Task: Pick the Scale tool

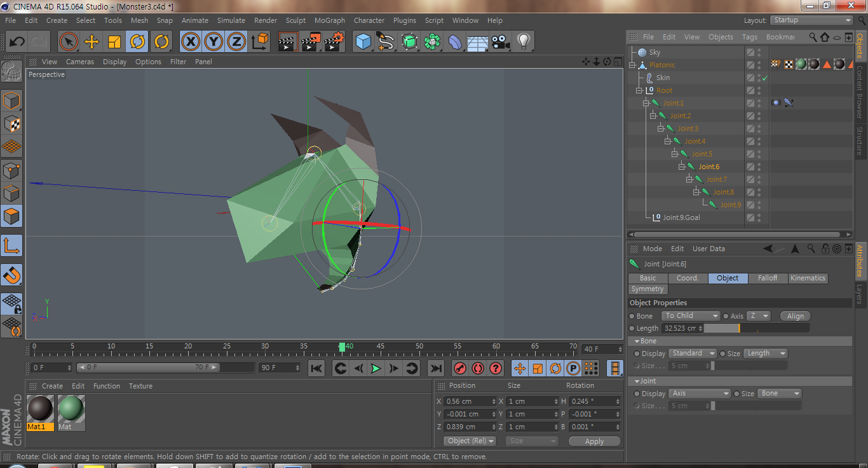Action: [x=114, y=42]
